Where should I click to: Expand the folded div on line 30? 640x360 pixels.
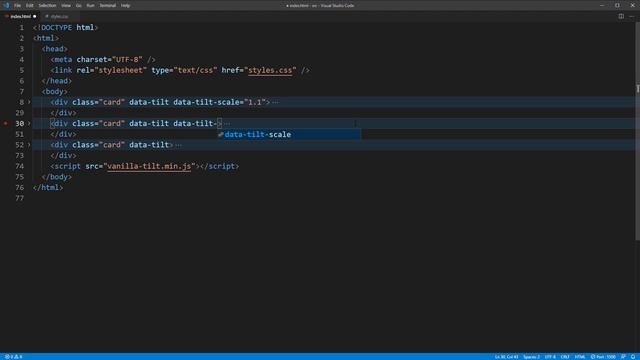pos(29,123)
